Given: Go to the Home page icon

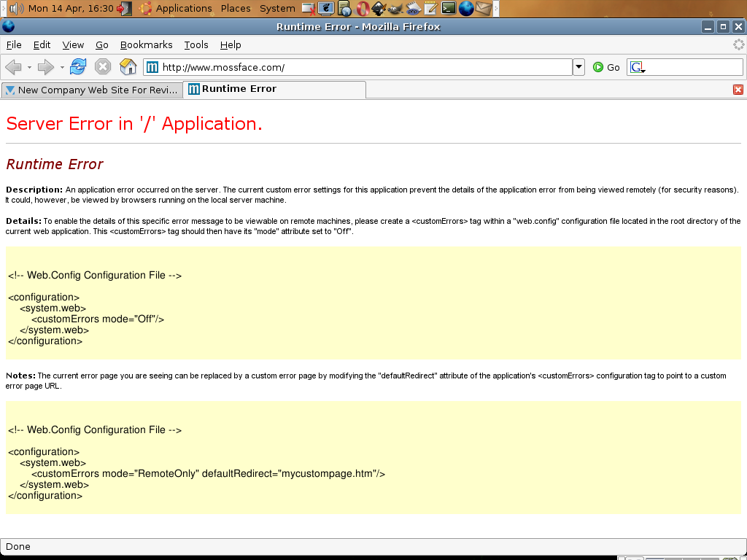Looking at the screenshot, I should click(x=128, y=66).
